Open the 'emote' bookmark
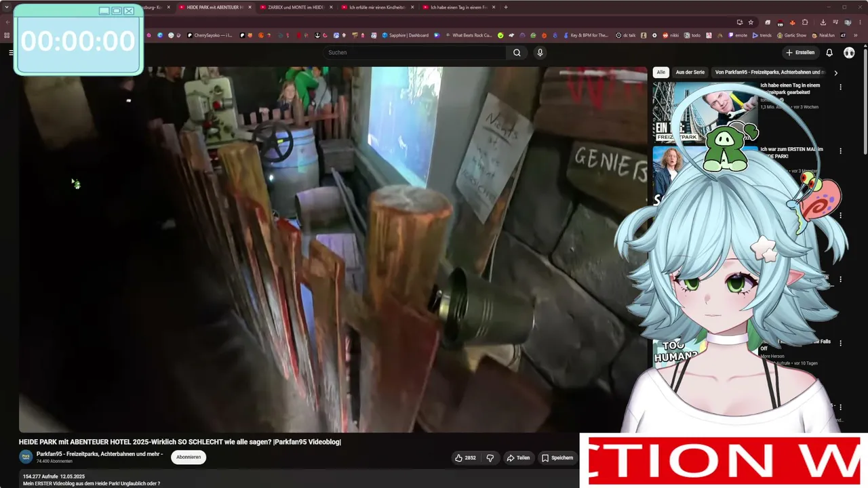 tap(736, 35)
